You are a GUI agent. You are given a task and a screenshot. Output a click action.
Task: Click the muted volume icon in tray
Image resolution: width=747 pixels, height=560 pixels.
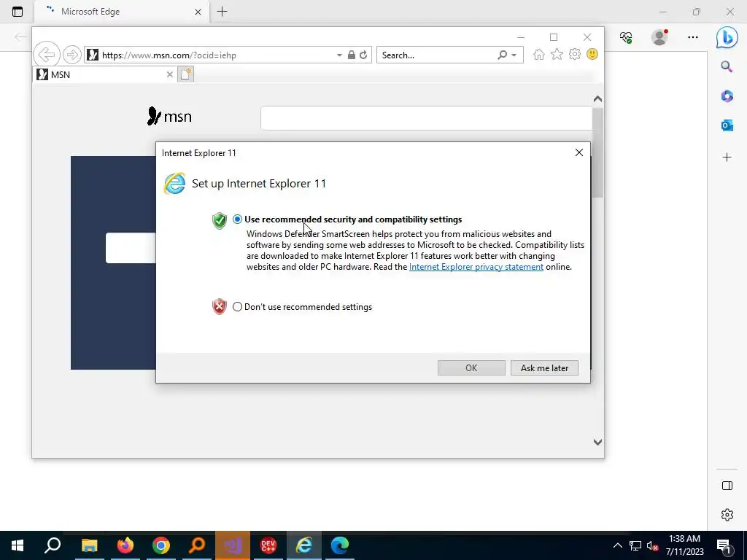point(652,545)
